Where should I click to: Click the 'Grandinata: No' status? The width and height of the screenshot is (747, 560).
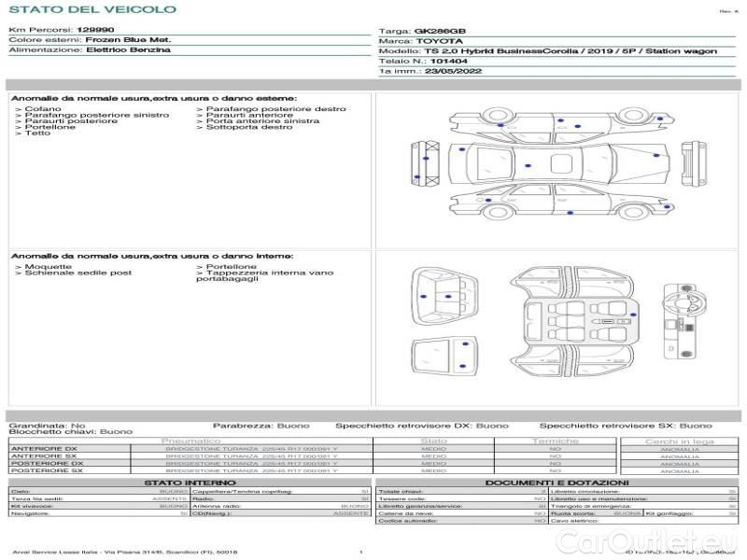click(47, 426)
